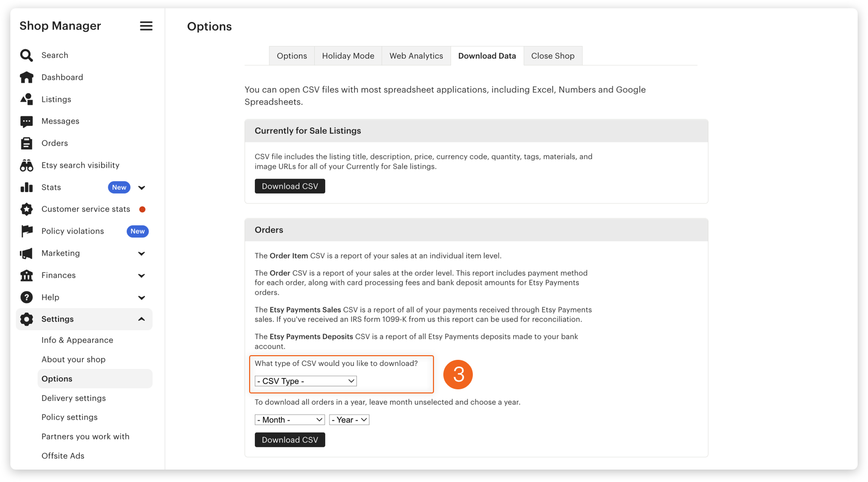
Task: Click the Orders clipboard icon
Action: 26,143
